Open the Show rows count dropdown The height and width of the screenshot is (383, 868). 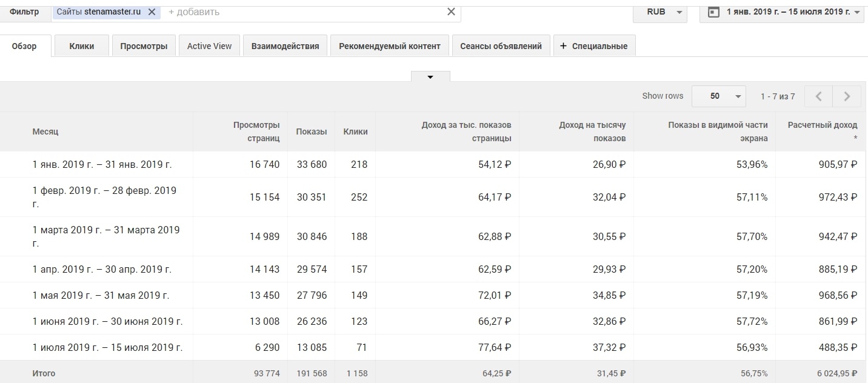click(719, 96)
